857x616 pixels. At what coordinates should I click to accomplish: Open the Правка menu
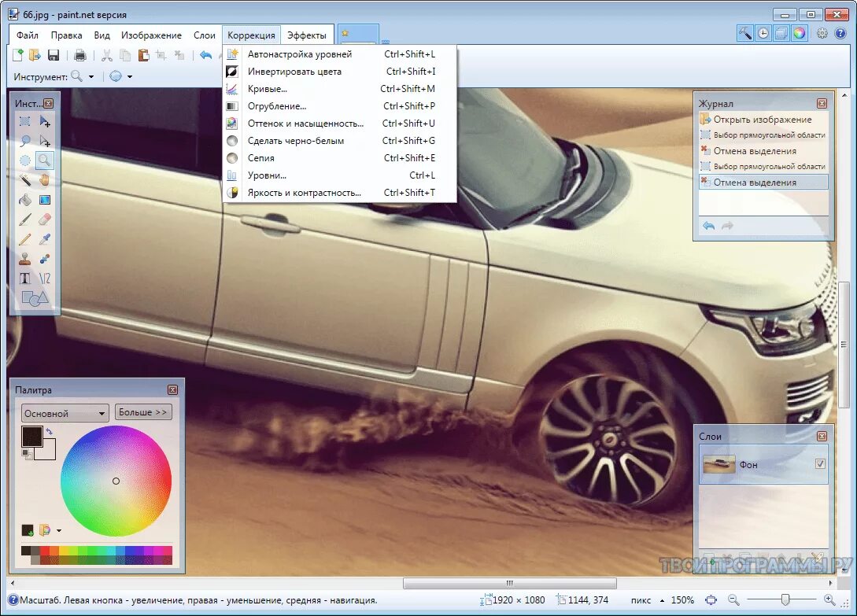pos(67,35)
